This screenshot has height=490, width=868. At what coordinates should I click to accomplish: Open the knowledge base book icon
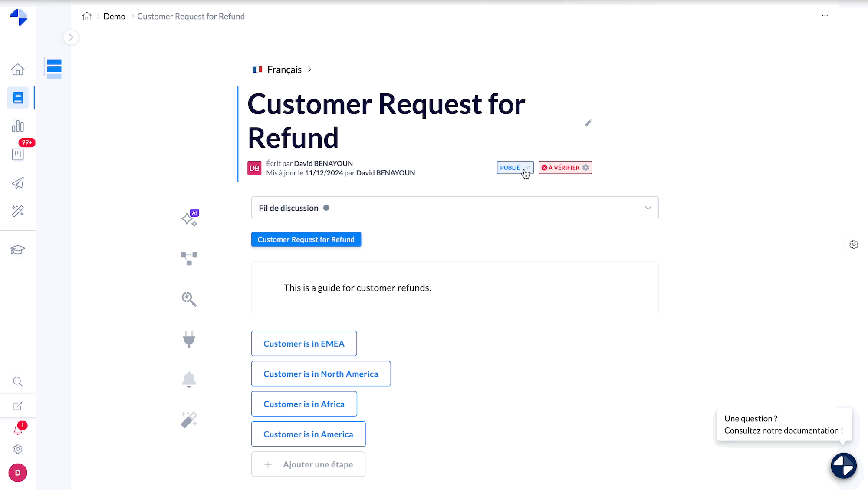point(18,98)
